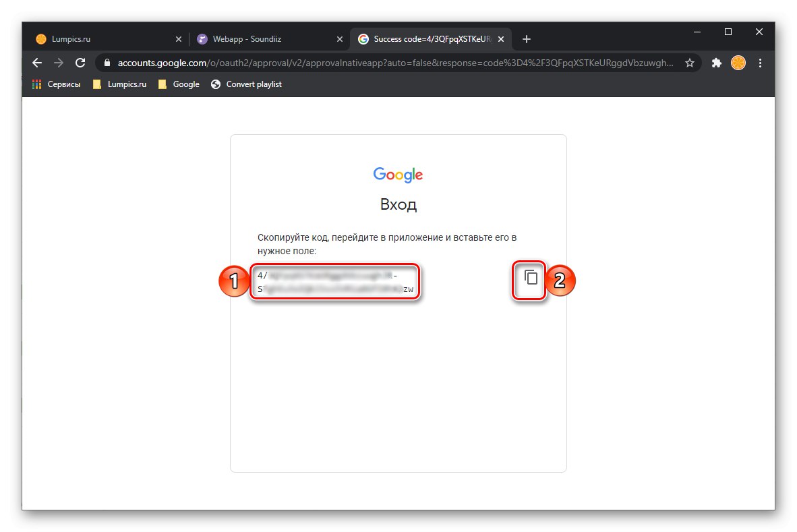The height and width of the screenshot is (532, 797).
Task: Close the Webapp - Soundiiz tab
Action: click(x=340, y=39)
